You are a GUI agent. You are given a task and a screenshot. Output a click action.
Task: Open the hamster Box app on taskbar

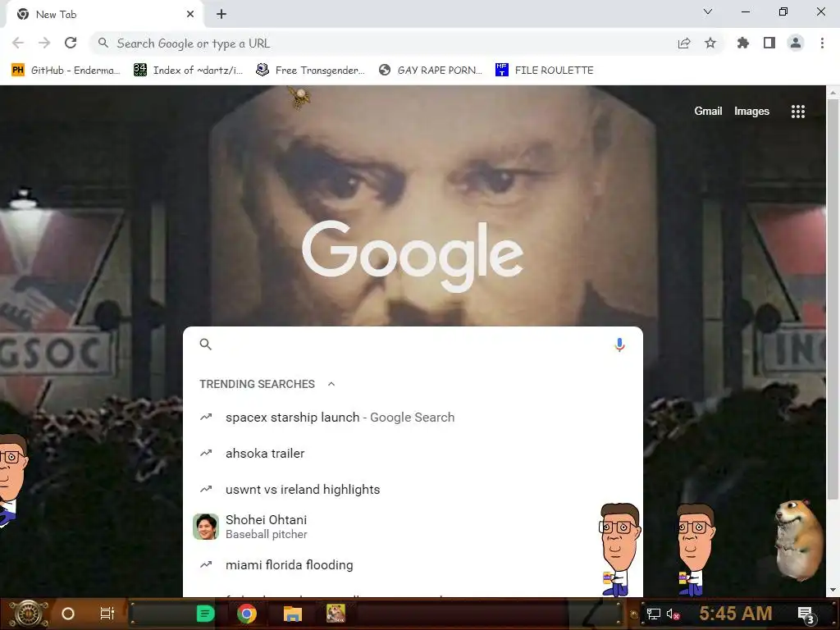coord(336,614)
